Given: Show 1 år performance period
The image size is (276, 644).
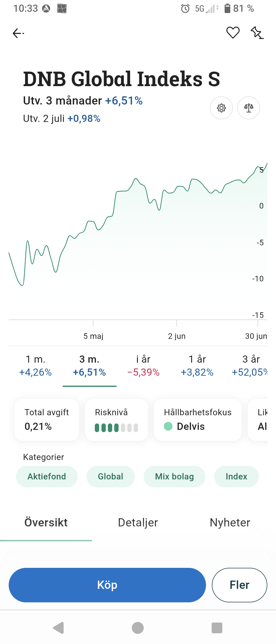Looking at the screenshot, I should coord(197,366).
